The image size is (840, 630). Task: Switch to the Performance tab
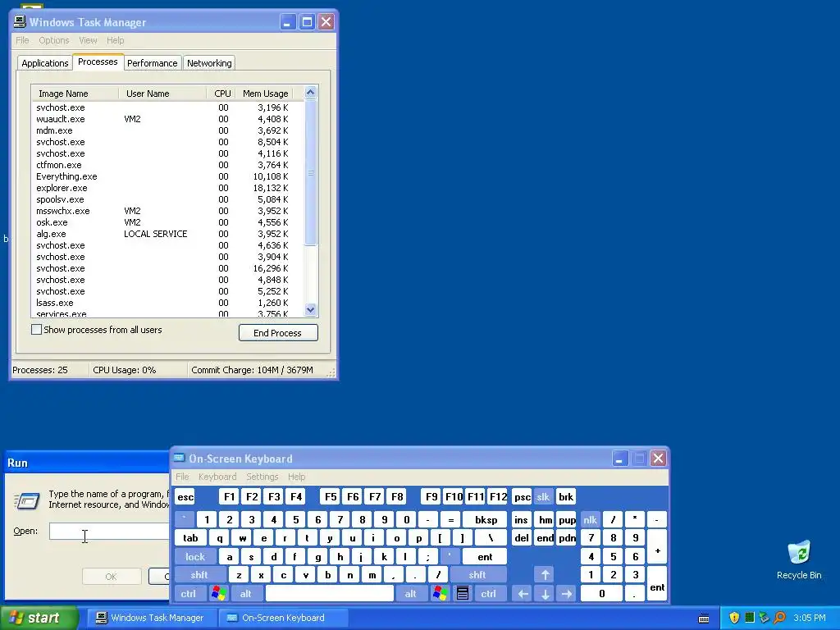tap(152, 63)
